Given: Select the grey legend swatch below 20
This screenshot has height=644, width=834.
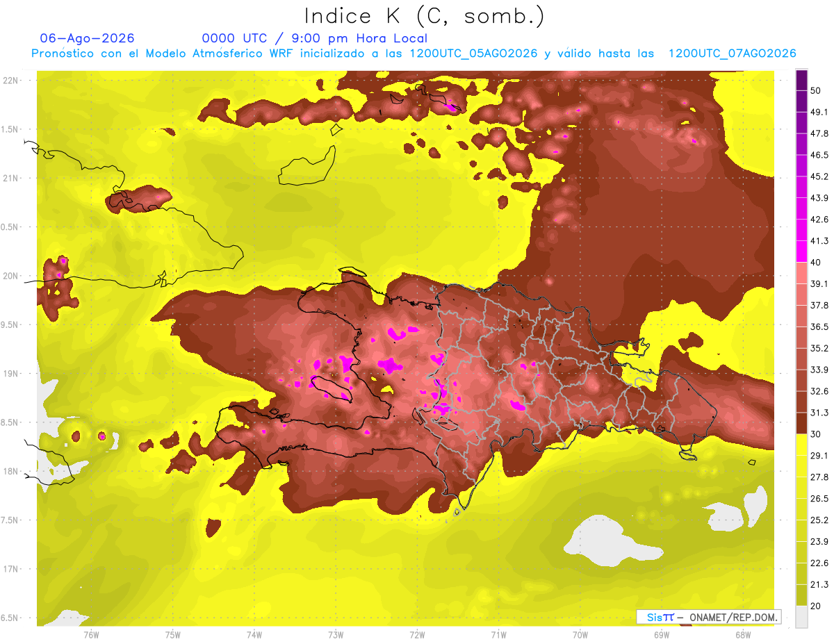Looking at the screenshot, I should 801,616.
